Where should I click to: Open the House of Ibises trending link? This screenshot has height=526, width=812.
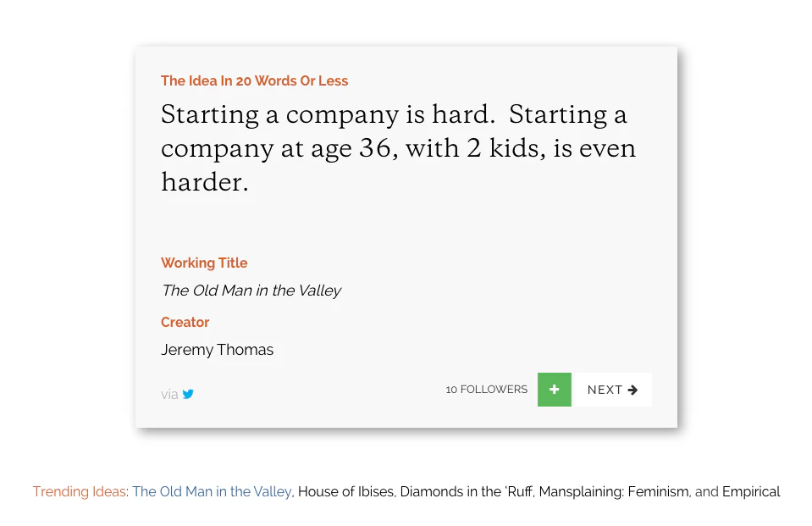pos(345,491)
